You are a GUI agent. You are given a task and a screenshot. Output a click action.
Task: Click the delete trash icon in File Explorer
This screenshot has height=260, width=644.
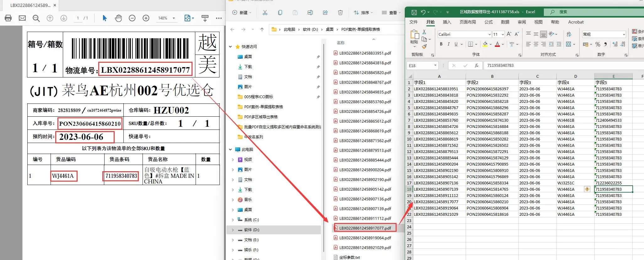[340, 13]
